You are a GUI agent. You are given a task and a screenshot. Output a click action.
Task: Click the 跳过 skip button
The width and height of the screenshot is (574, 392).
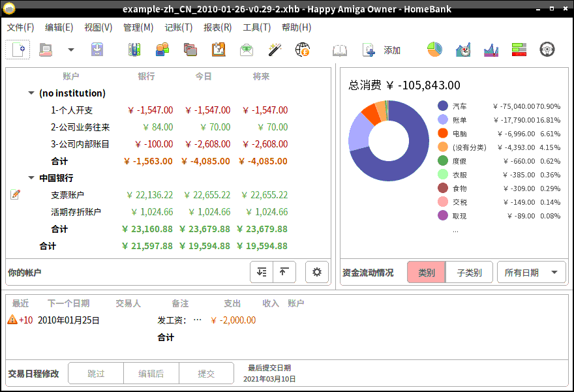tap(96, 373)
